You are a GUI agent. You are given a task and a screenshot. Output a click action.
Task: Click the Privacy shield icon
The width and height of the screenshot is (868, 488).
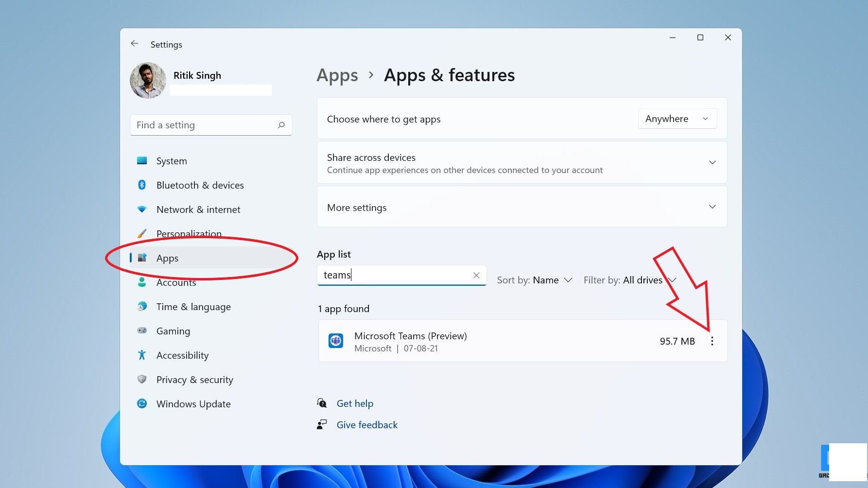click(142, 379)
